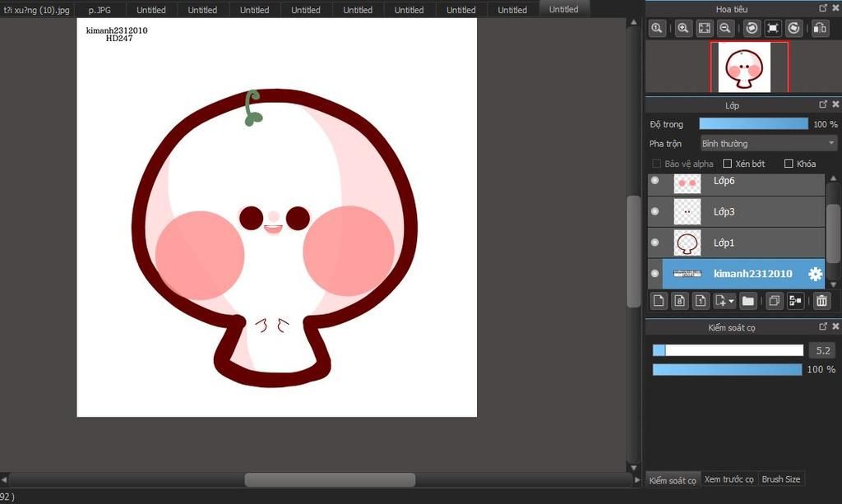Click the layer list scroll-down arrow
The image size is (842, 504).
click(x=833, y=284)
